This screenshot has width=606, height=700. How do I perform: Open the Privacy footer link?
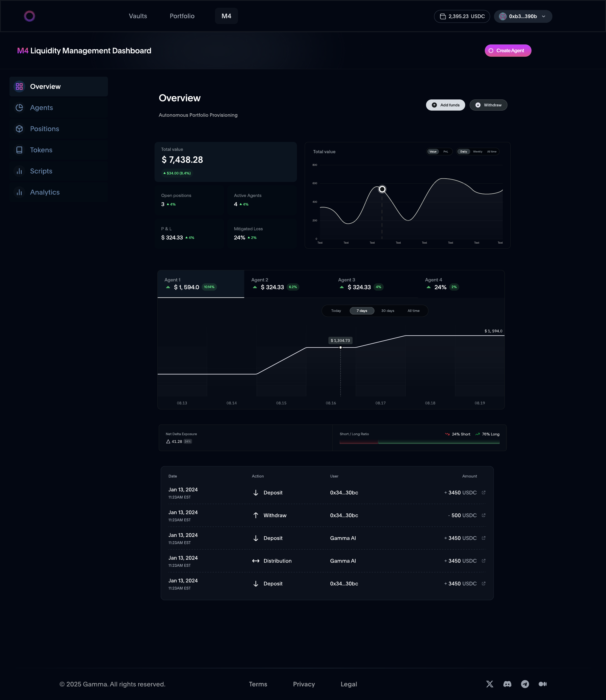pos(304,684)
